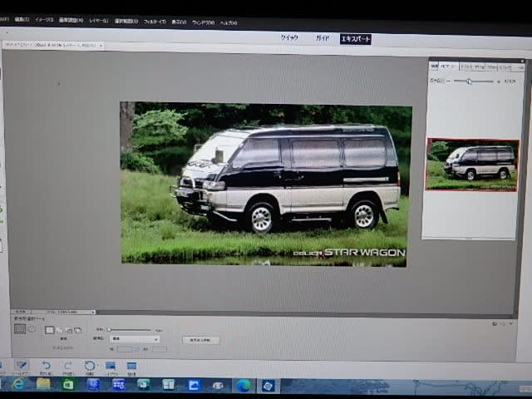532x399 pixels.
Task: Click the Refine Edge button
Action: (x=201, y=340)
